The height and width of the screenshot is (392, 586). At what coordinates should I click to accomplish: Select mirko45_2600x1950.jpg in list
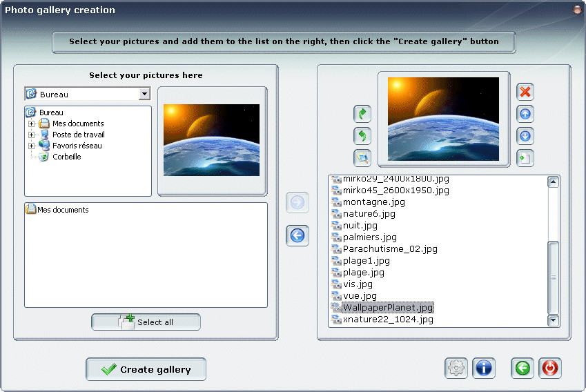(x=396, y=190)
